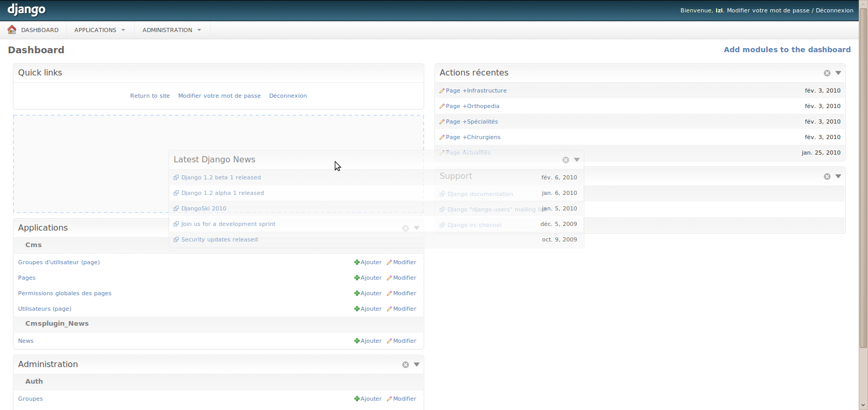
Task: Click the django logo
Action: (26, 10)
